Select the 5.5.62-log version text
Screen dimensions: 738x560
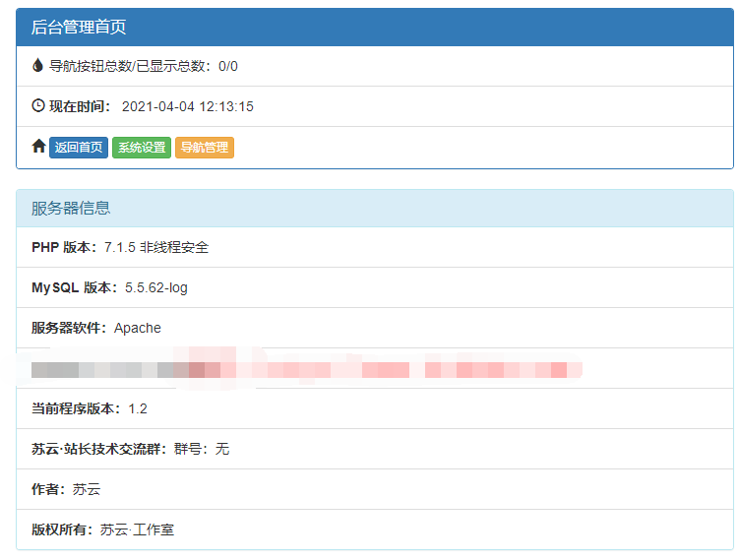click(156, 288)
